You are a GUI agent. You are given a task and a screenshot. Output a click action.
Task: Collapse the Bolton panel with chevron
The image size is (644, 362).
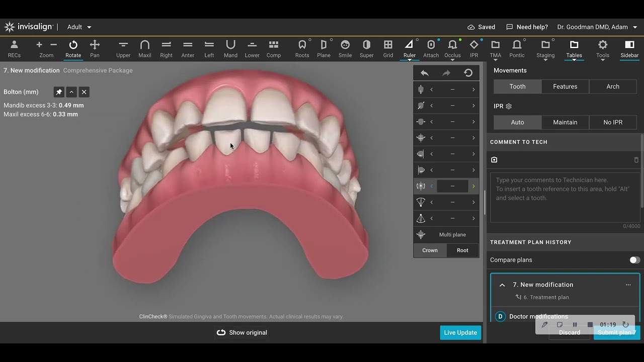[71, 92]
